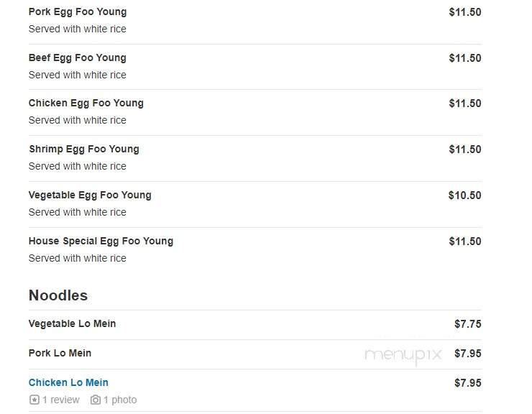Click the menupix watermark logo
This screenshot has height=414, width=532.
(x=403, y=356)
